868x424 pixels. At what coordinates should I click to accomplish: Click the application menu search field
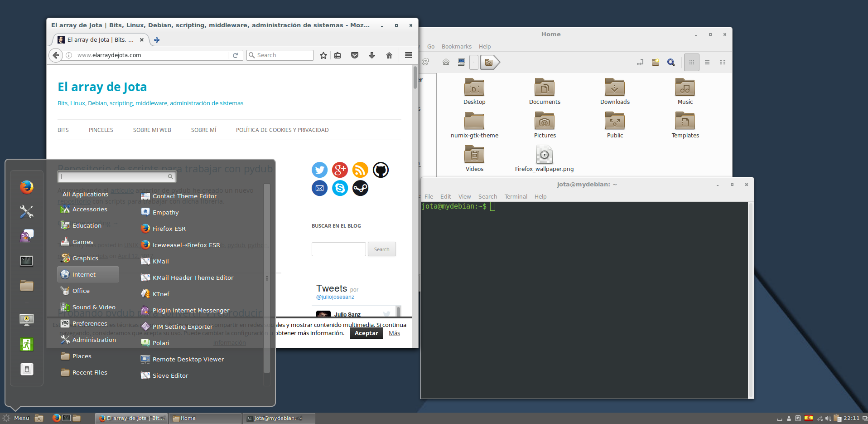117,177
